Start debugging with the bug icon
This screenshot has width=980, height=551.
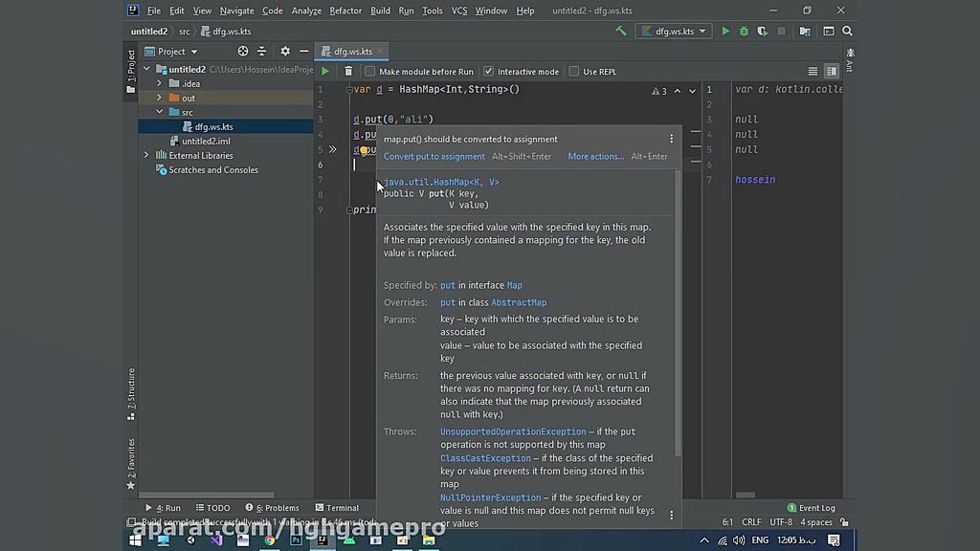(x=744, y=32)
